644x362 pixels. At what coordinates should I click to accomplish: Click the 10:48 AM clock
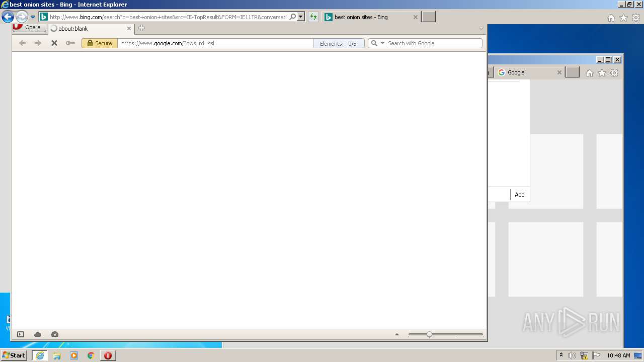(x=618, y=355)
